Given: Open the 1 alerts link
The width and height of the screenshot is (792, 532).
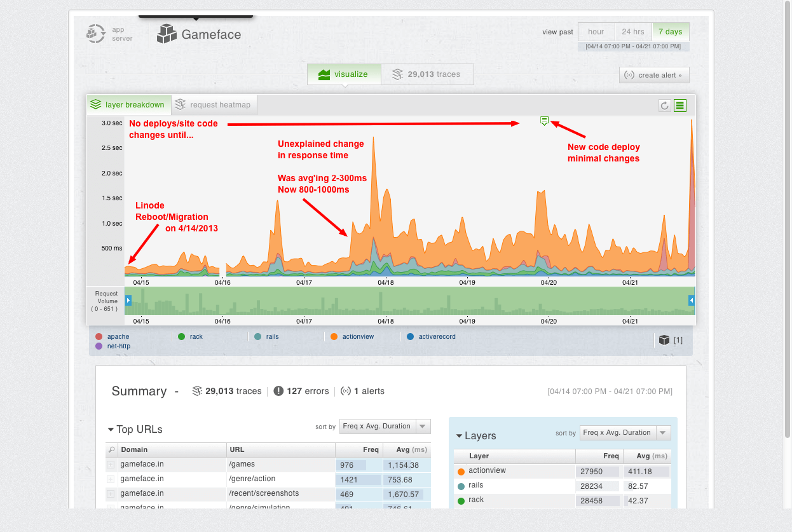Looking at the screenshot, I should [x=369, y=391].
